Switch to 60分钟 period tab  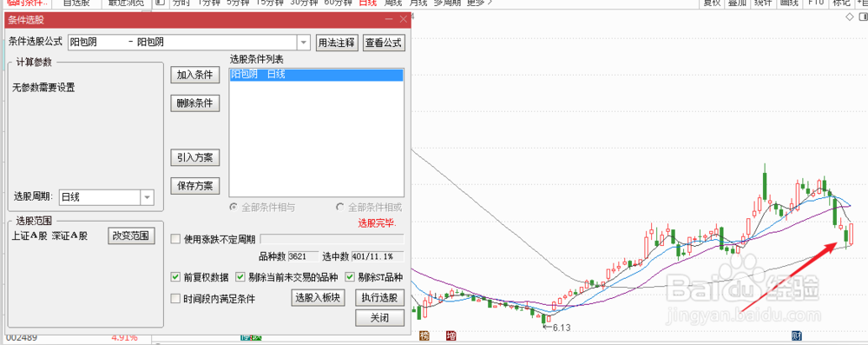click(x=338, y=3)
